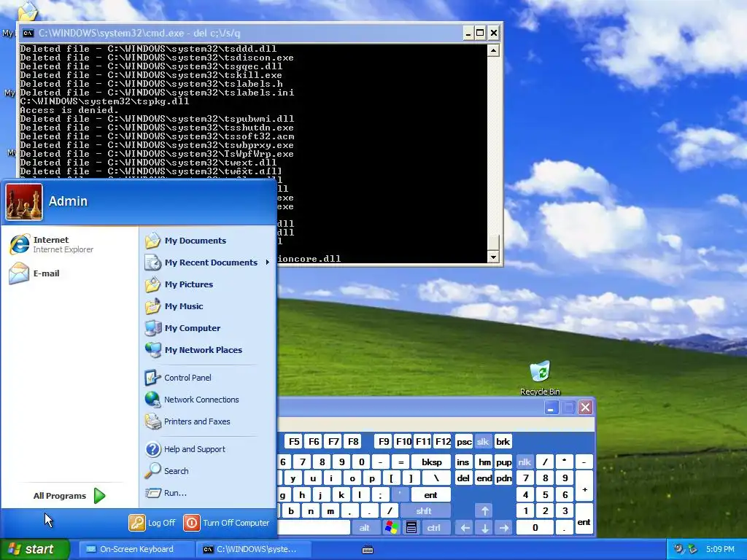This screenshot has height=560, width=747.
Task: Click brk key on On-Screen Keyboard
Action: [503, 441]
